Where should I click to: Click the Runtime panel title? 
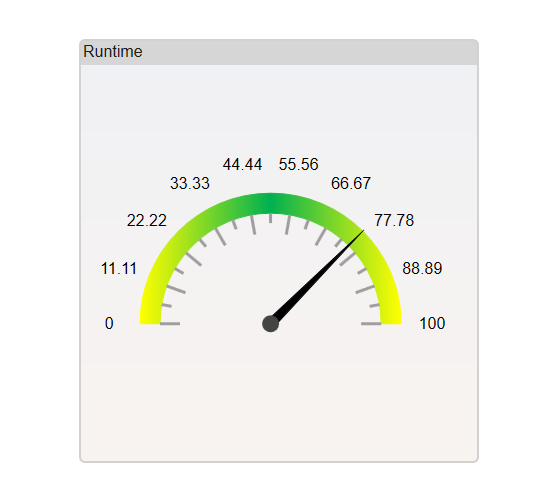click(113, 52)
